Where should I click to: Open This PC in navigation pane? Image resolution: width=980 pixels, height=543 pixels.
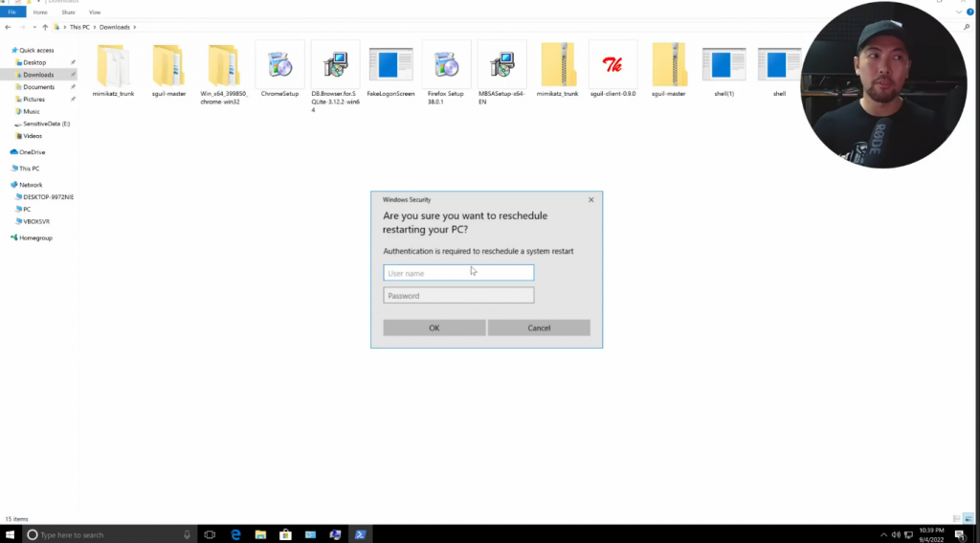[x=29, y=169]
